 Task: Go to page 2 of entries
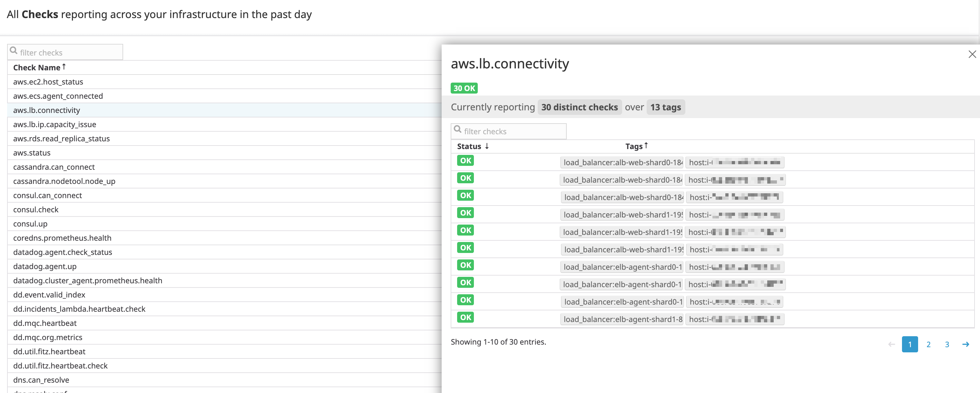pyautogui.click(x=928, y=344)
